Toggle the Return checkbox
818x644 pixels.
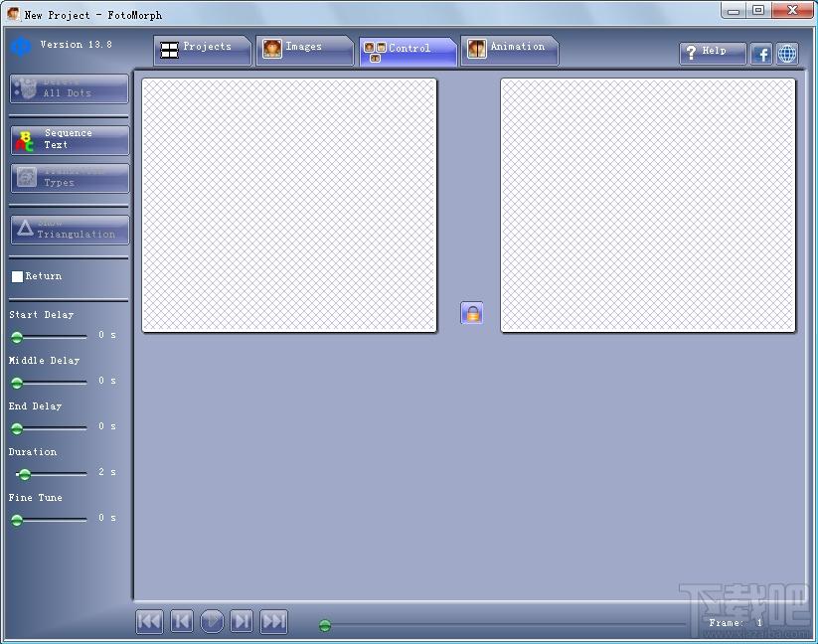[17, 276]
